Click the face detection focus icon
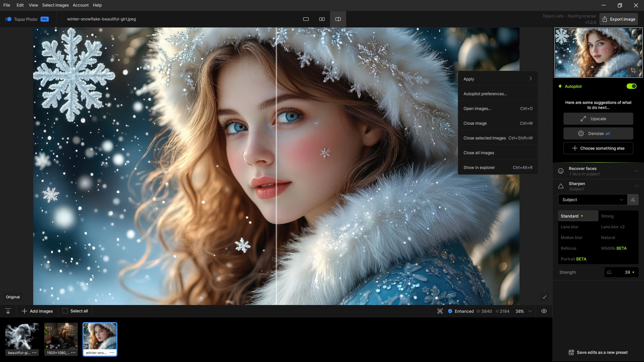The width and height of the screenshot is (644, 362). click(x=440, y=311)
